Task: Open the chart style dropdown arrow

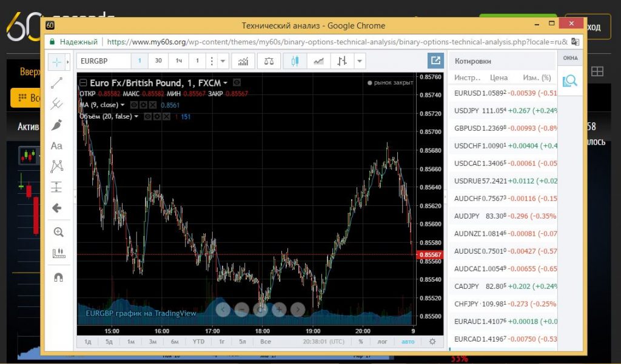Action: (x=360, y=61)
